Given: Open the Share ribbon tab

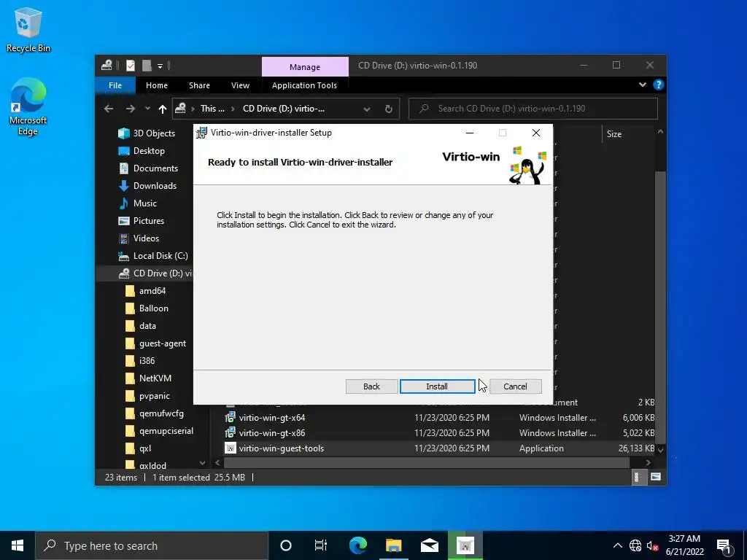Looking at the screenshot, I should coord(199,85).
